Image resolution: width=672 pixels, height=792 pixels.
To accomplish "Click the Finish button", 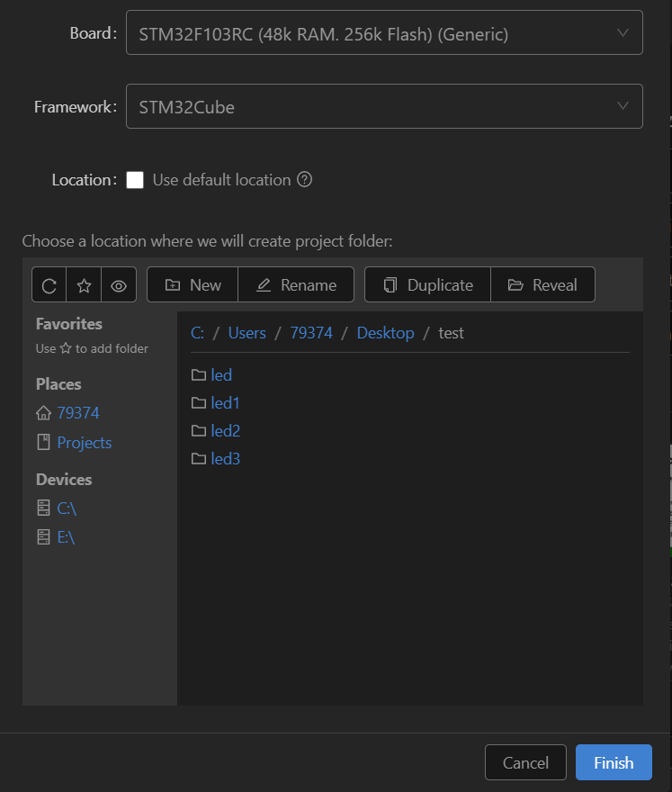I will 614,761.
